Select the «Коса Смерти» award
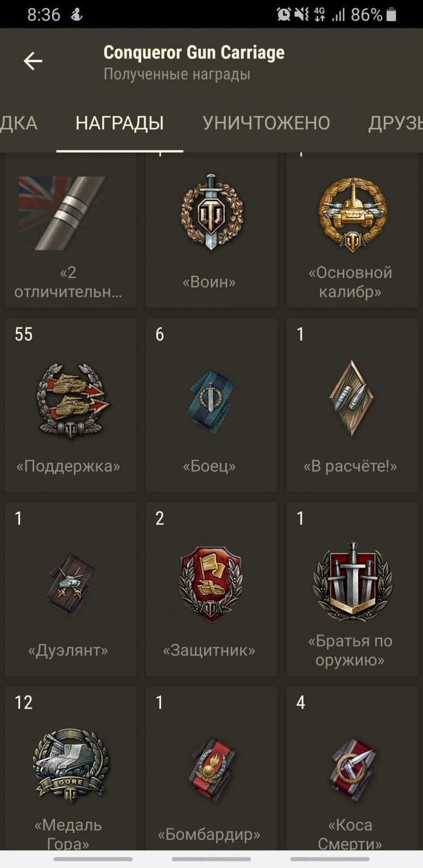The width and height of the screenshot is (423, 868). (x=352, y=769)
